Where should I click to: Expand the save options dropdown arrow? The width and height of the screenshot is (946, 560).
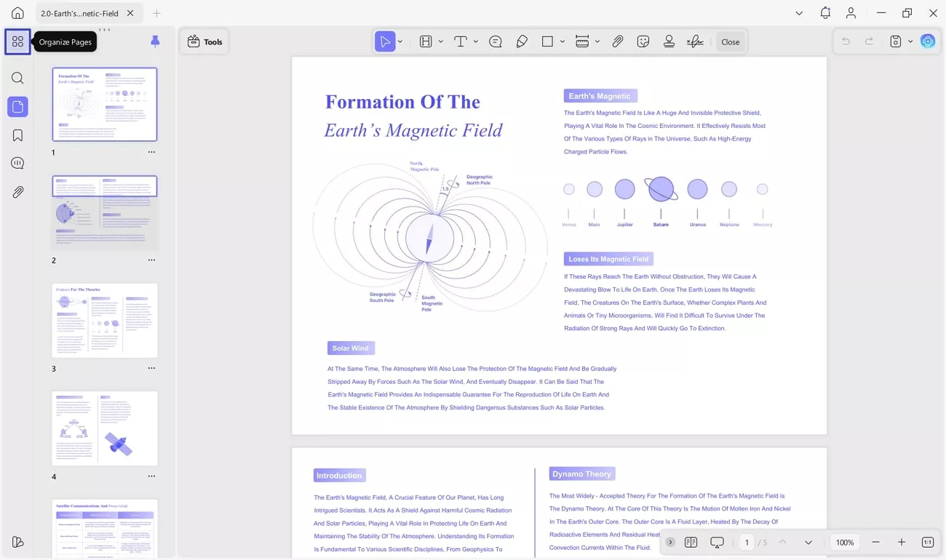[x=910, y=42]
